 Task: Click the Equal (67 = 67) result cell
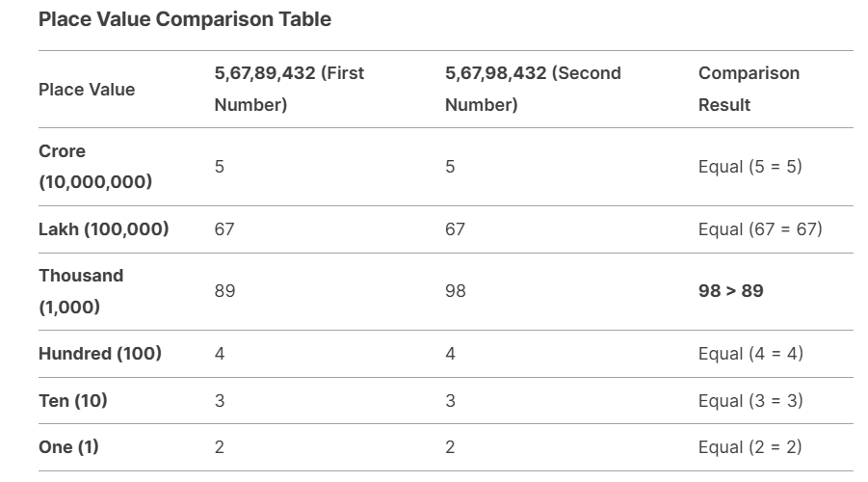click(x=760, y=229)
